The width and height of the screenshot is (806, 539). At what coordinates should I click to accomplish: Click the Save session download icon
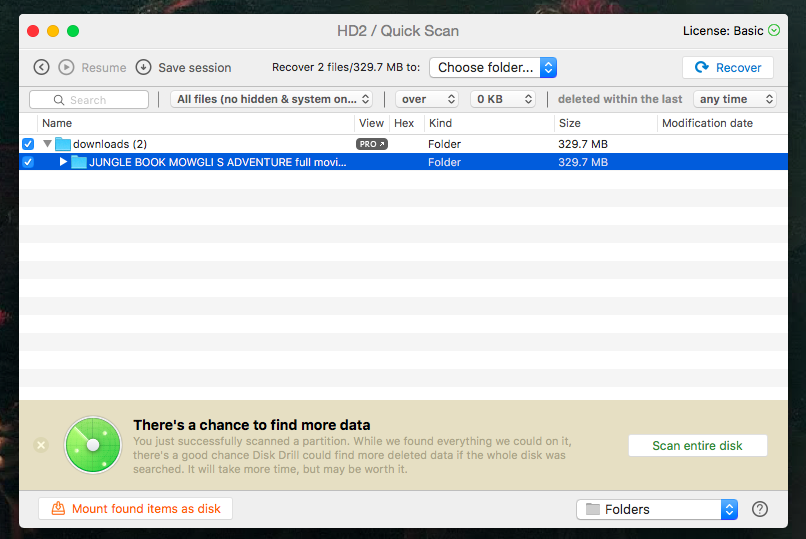click(143, 67)
